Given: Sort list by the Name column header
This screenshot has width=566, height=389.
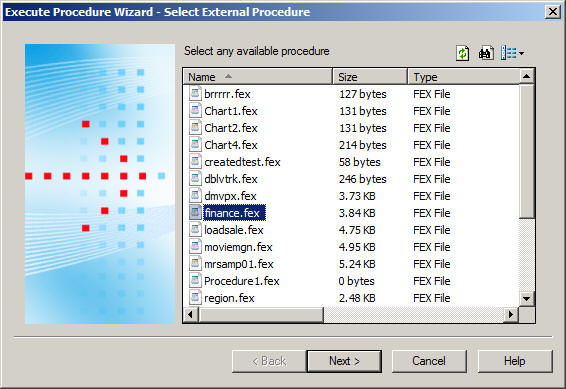Looking at the screenshot, I should coord(258,77).
